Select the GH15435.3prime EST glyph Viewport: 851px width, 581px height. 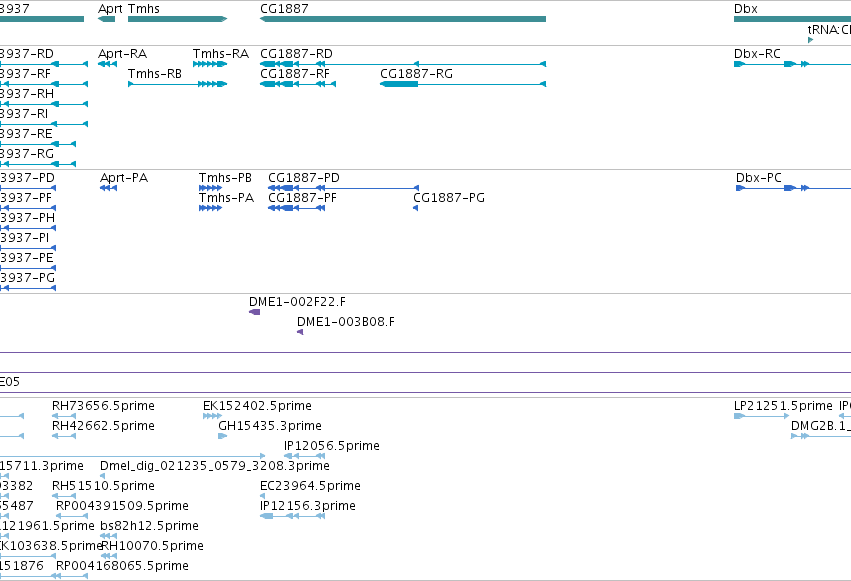(223, 436)
